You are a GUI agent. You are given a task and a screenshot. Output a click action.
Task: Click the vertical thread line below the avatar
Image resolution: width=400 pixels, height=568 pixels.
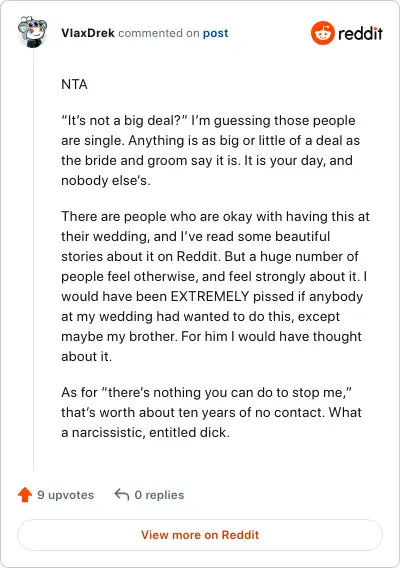[x=34, y=259]
